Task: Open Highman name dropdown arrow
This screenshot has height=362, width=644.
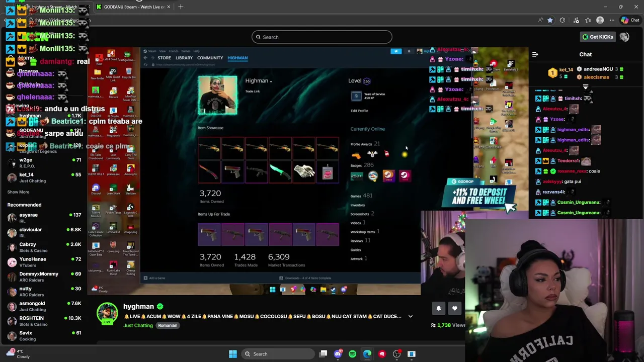Action: [271, 81]
